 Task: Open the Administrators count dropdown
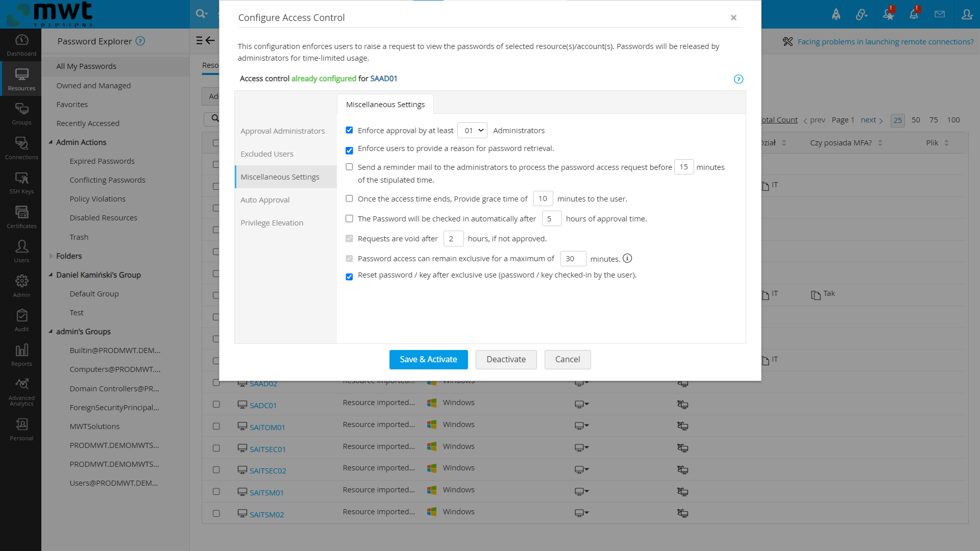[472, 130]
